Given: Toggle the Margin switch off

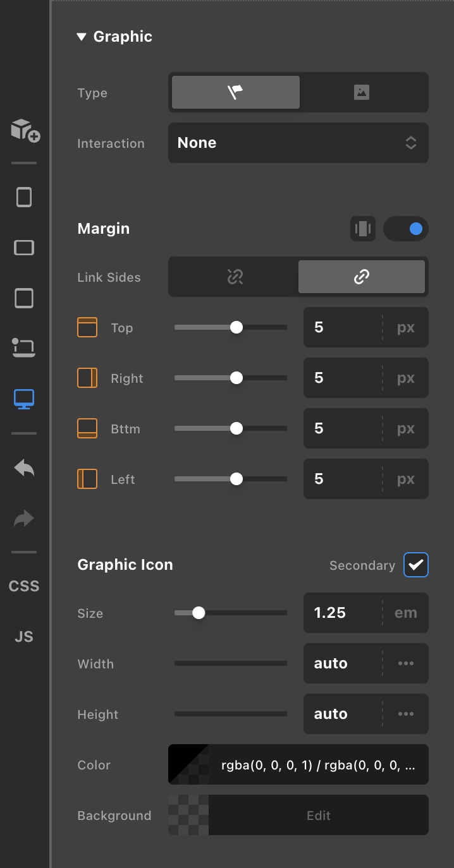Looking at the screenshot, I should point(406,229).
